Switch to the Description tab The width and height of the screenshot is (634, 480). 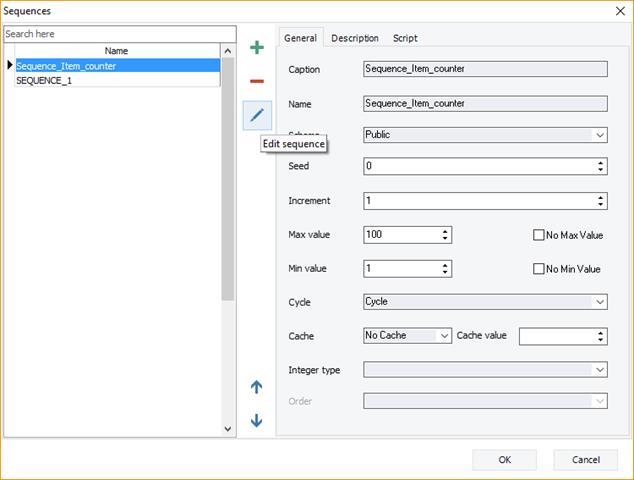pyautogui.click(x=355, y=38)
